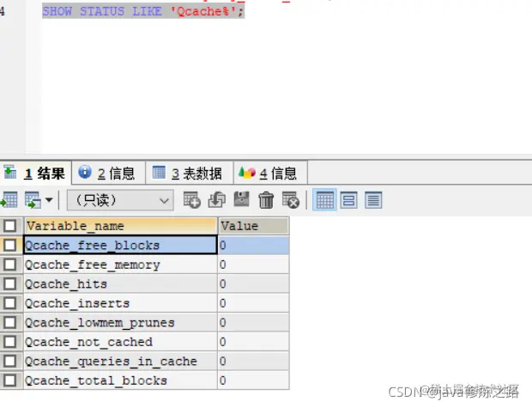Select the Qcache_total_blocks cell
The image size is (532, 408).
[x=120, y=381]
